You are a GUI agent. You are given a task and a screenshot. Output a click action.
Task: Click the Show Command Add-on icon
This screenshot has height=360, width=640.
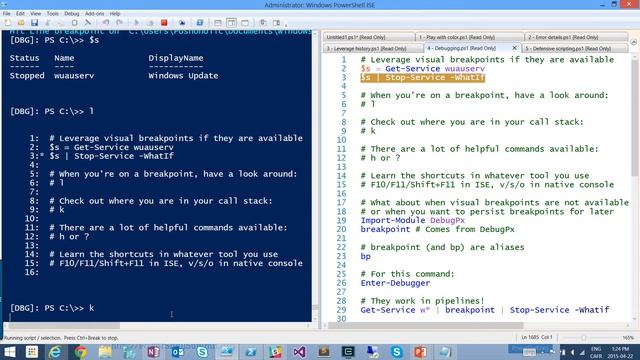click(x=276, y=23)
